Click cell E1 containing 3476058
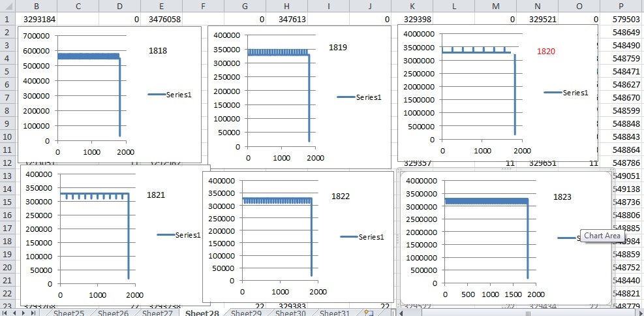The width and height of the screenshot is (644, 316). [x=161, y=20]
